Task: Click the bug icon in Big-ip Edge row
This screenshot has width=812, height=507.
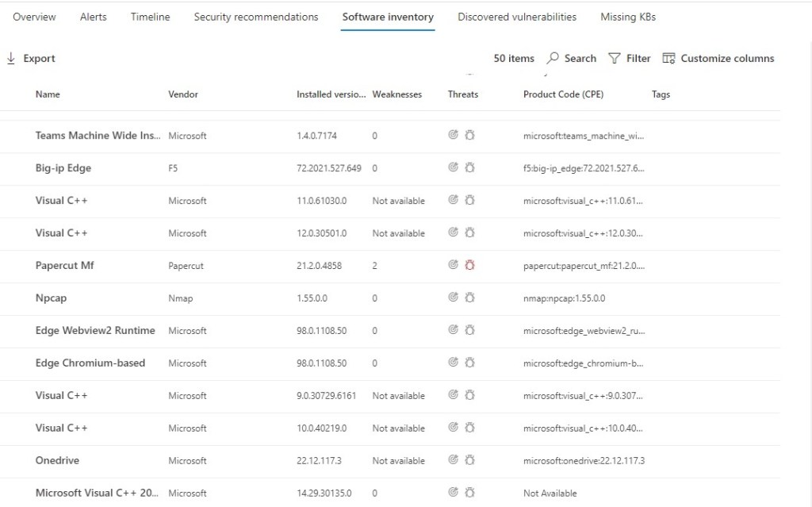Action: [x=469, y=168]
